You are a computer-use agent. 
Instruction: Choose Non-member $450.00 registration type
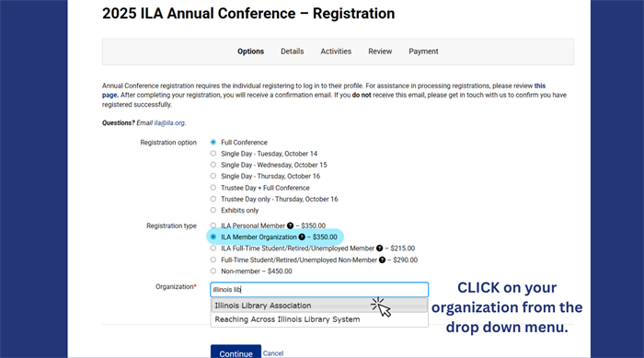click(213, 271)
